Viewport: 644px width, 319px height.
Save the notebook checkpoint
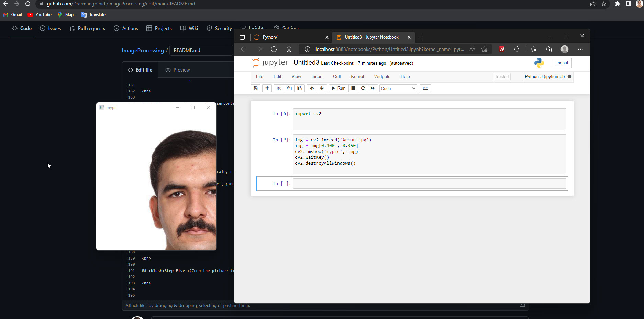[255, 88]
